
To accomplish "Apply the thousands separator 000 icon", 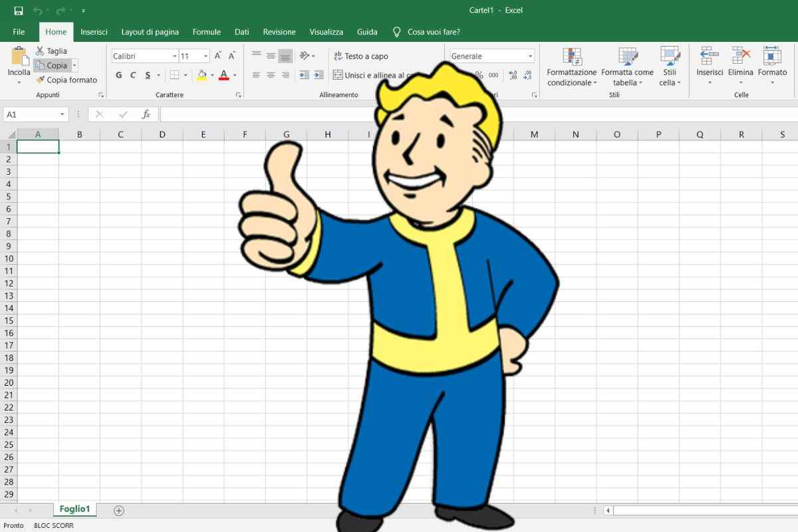I will click(493, 75).
